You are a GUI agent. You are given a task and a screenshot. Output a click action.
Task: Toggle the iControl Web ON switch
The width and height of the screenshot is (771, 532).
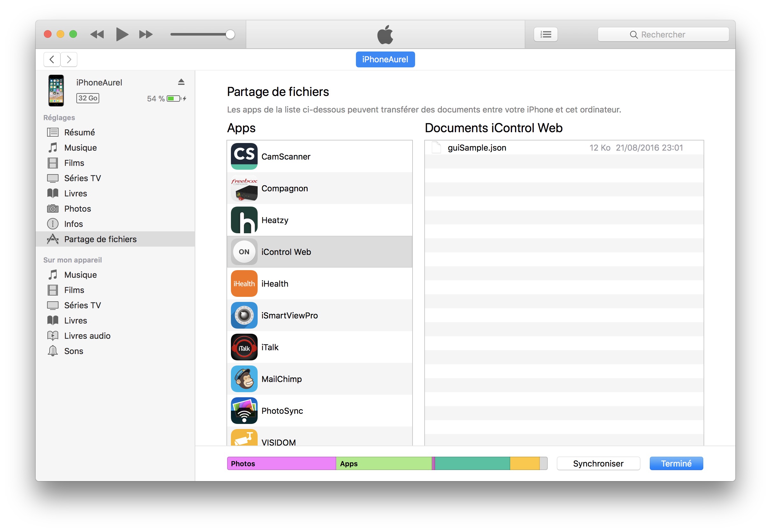point(244,252)
